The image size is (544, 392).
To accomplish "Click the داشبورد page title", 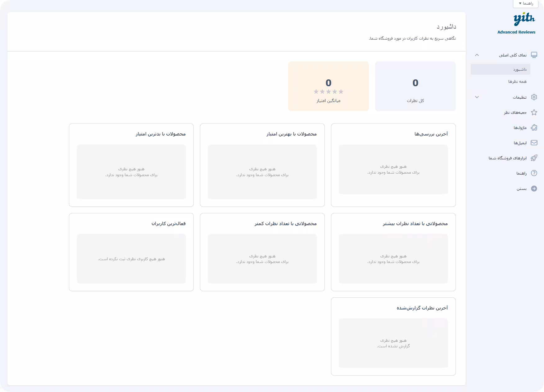I will click(446, 27).
